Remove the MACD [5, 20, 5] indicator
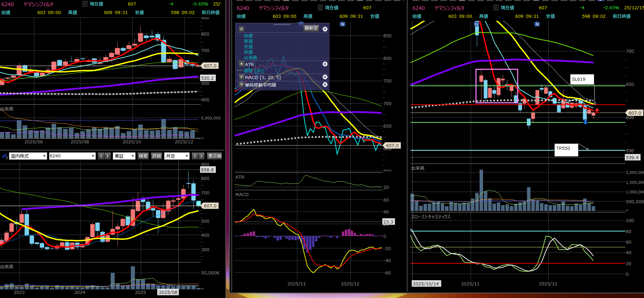The image size is (644, 298). coord(325,77)
